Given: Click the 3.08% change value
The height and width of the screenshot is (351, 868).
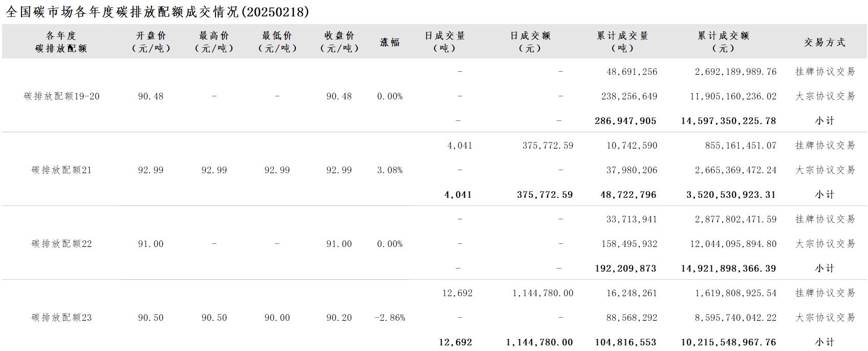Looking at the screenshot, I should [390, 170].
